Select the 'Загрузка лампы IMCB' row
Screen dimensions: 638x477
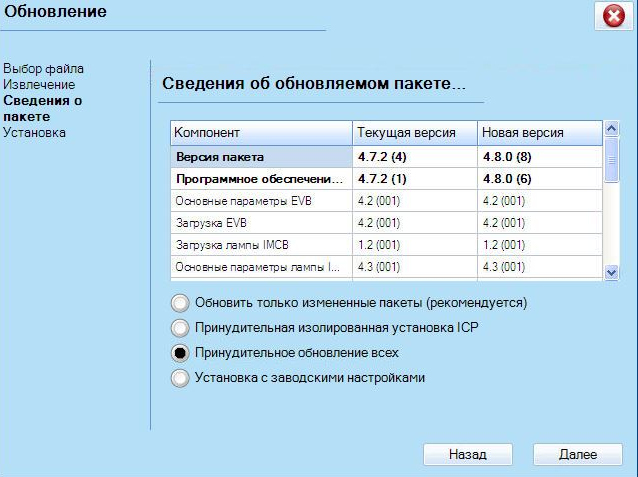[260, 245]
